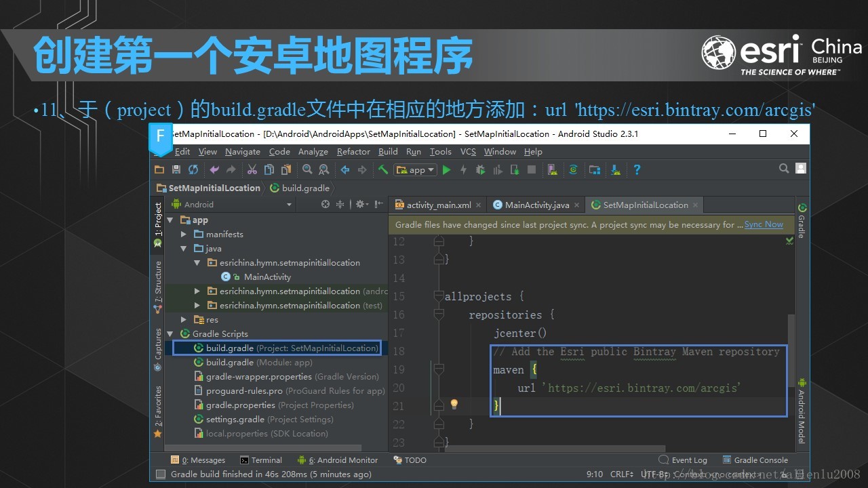Screen dimensions: 868x488
Task: Expand the res folder
Action: [184, 319]
